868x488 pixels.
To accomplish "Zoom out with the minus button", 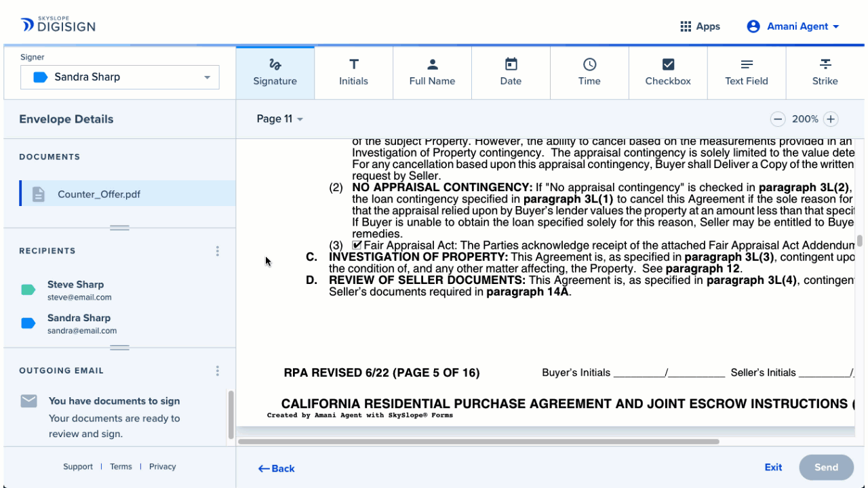I will click(x=778, y=119).
